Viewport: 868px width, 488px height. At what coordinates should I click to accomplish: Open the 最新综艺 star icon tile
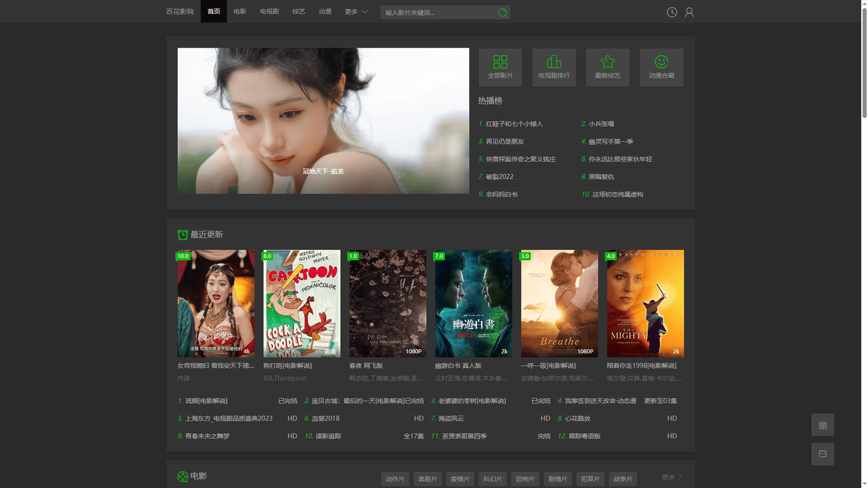608,67
